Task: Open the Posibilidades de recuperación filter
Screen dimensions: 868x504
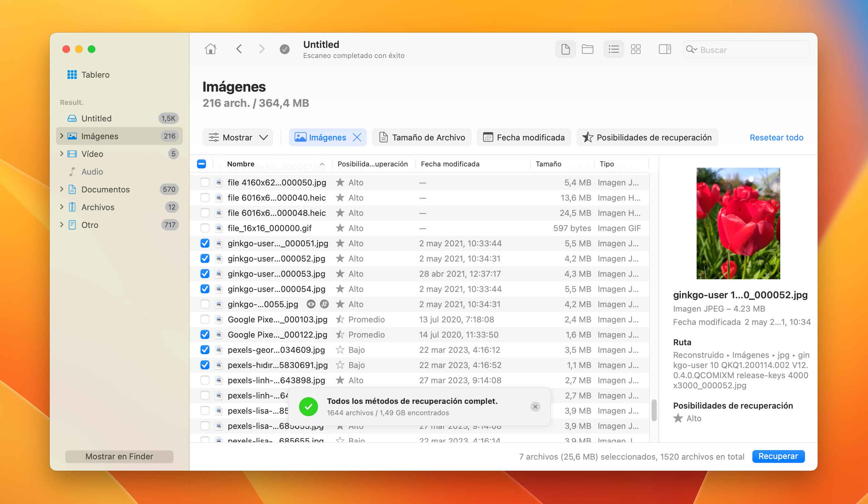Action: (x=647, y=138)
